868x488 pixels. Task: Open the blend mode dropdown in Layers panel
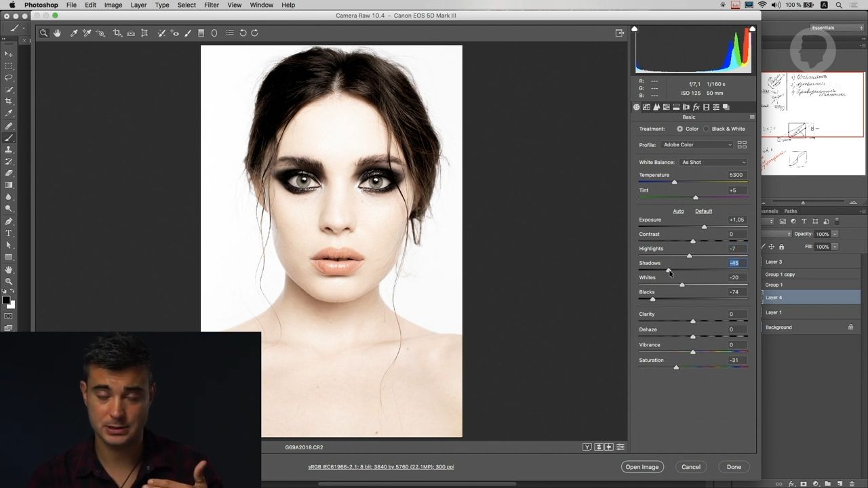[775, 234]
